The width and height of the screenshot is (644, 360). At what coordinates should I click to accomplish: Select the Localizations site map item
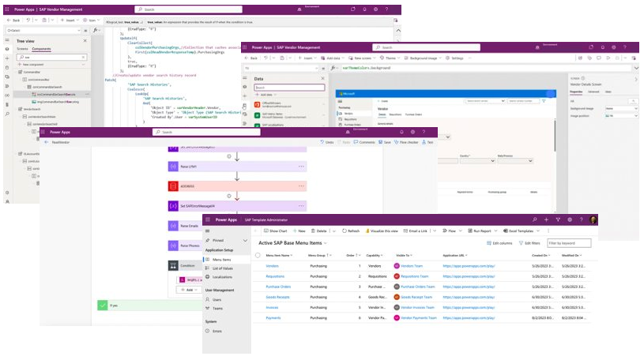pyautogui.click(x=223, y=277)
